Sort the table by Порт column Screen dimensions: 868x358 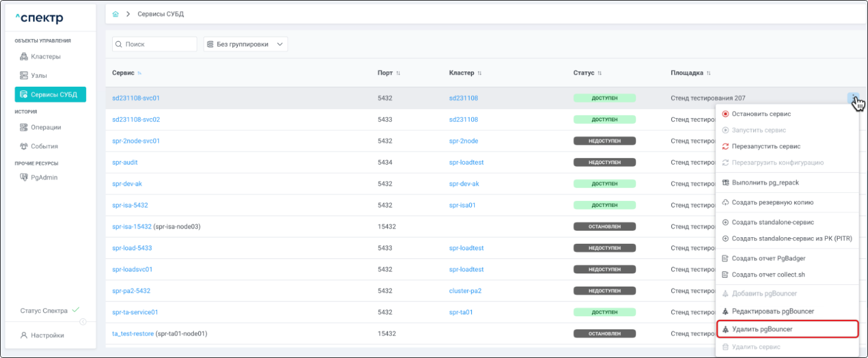[398, 73]
